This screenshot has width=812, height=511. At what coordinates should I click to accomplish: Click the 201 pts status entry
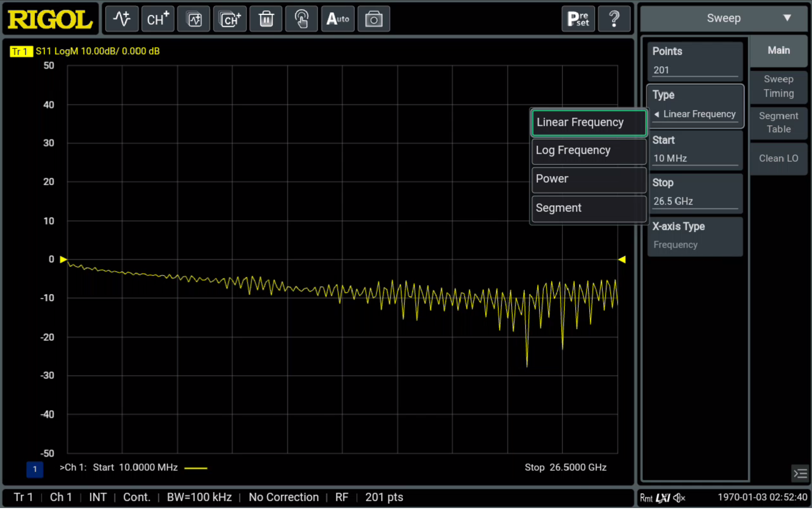click(x=384, y=497)
